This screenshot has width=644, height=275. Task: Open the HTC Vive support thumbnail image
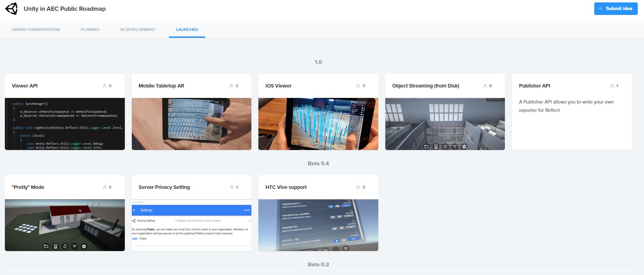click(x=318, y=225)
